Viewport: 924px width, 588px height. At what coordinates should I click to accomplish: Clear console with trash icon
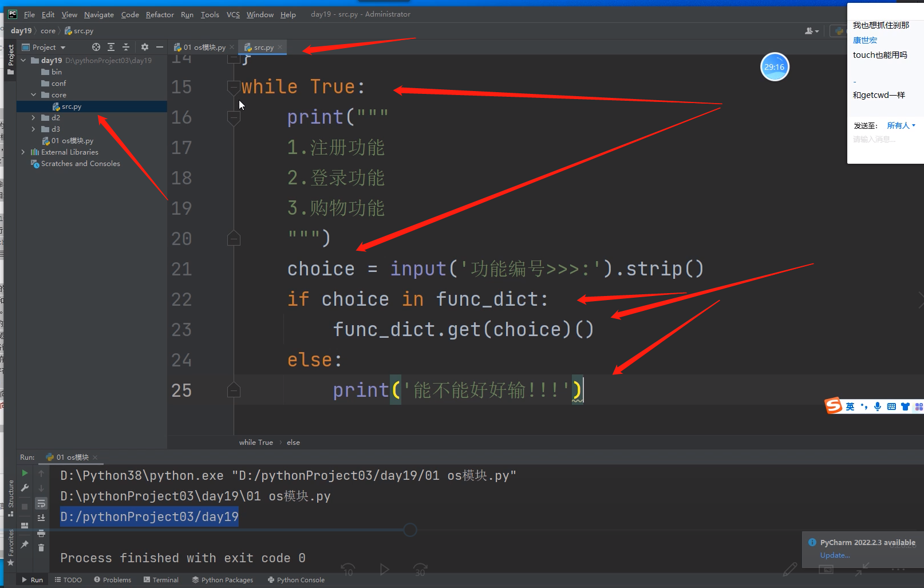(41, 547)
